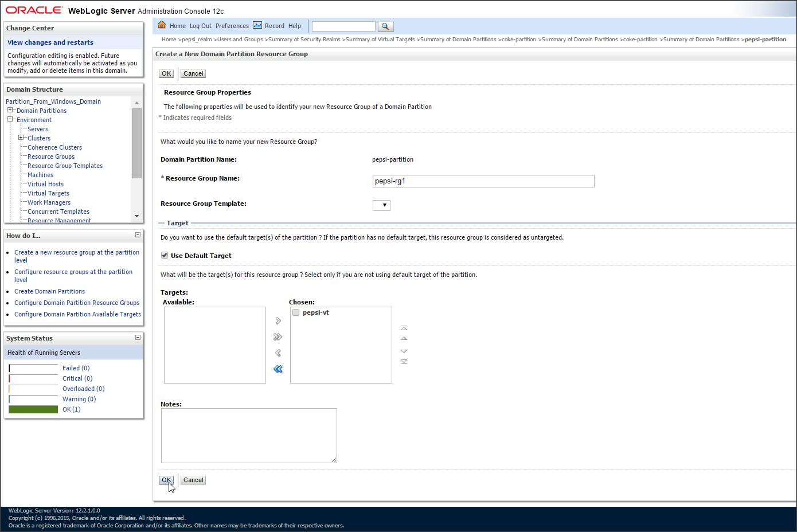Select Virtual Hosts tree item

coord(45,184)
